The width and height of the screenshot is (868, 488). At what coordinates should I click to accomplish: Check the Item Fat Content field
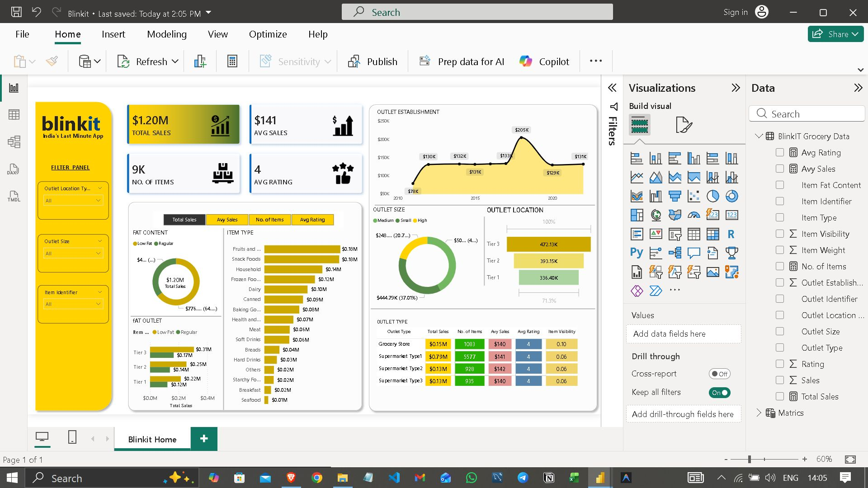(x=780, y=185)
